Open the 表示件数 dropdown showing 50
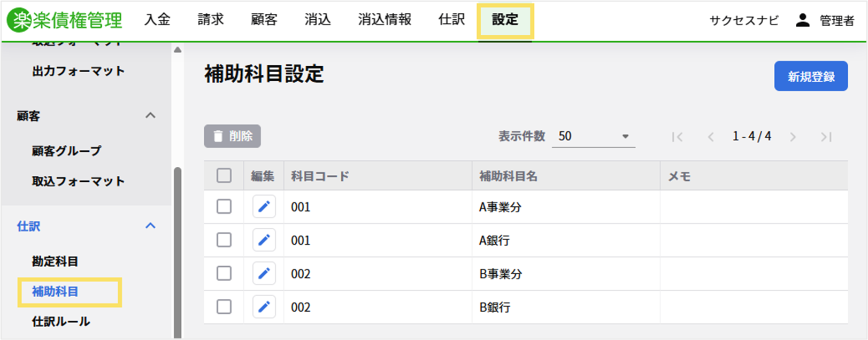 [x=593, y=136]
